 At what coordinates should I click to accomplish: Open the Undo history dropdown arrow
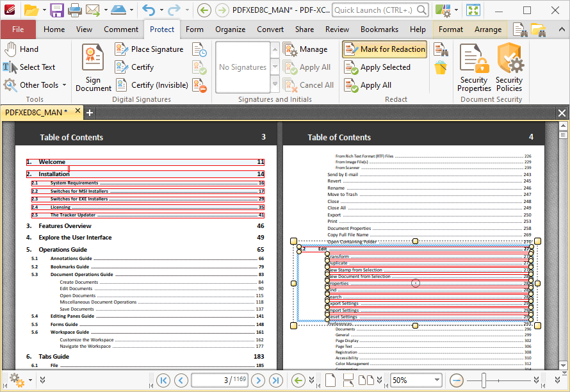click(161, 10)
